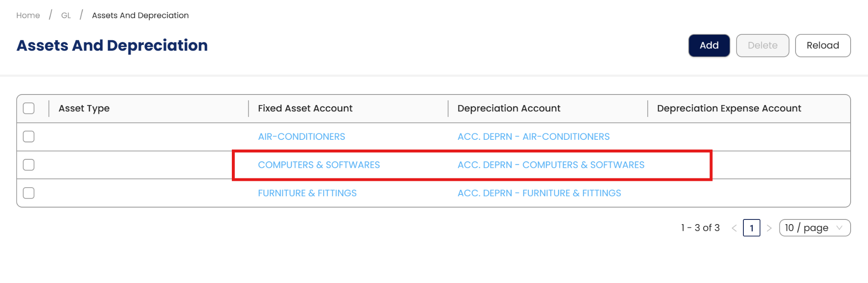Open ACC. DEPRN - COMPUTERS & SOFTWARES link

(x=551, y=165)
